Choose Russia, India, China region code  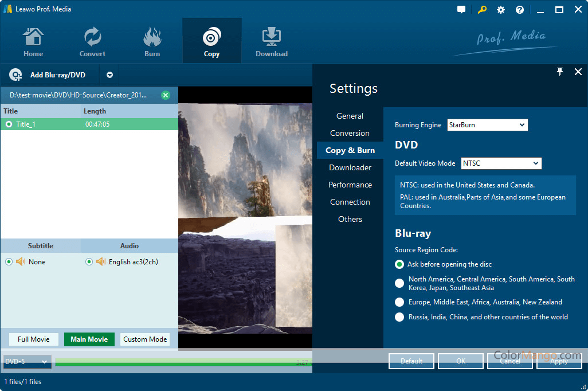(x=399, y=317)
